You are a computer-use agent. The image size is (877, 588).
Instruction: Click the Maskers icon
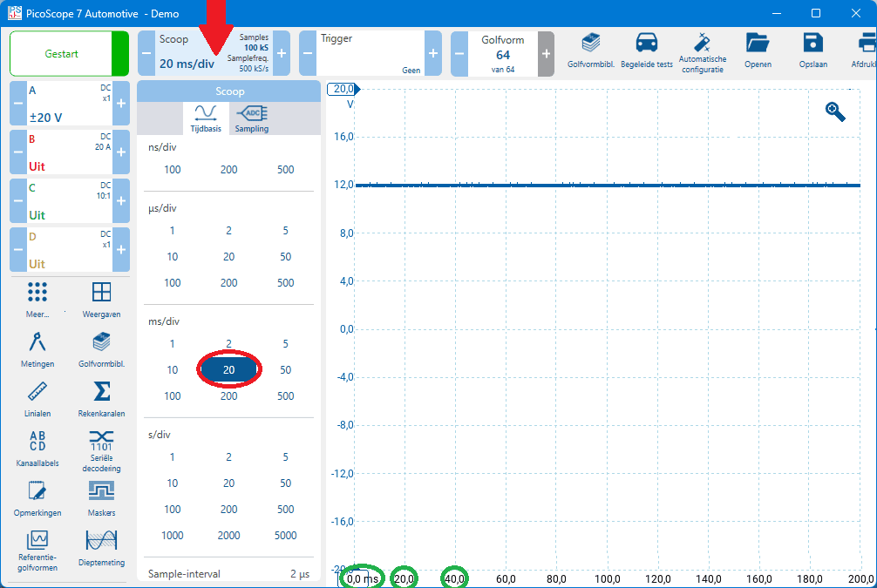(101, 498)
